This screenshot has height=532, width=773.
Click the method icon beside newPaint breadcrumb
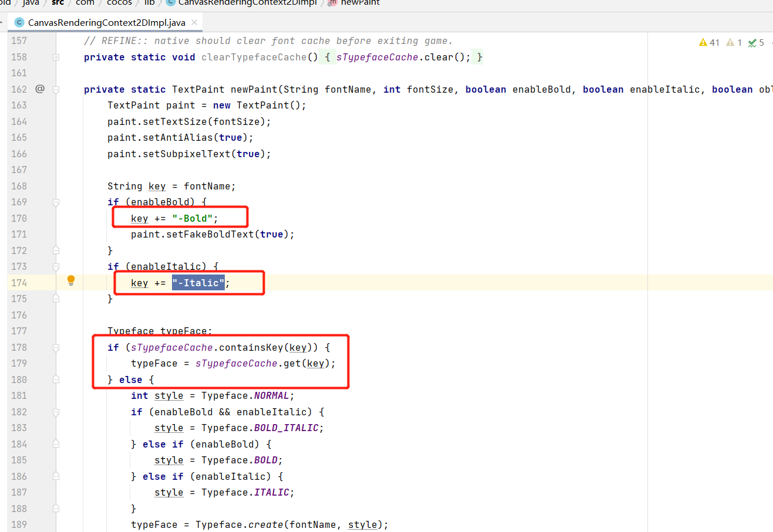[332, 3]
